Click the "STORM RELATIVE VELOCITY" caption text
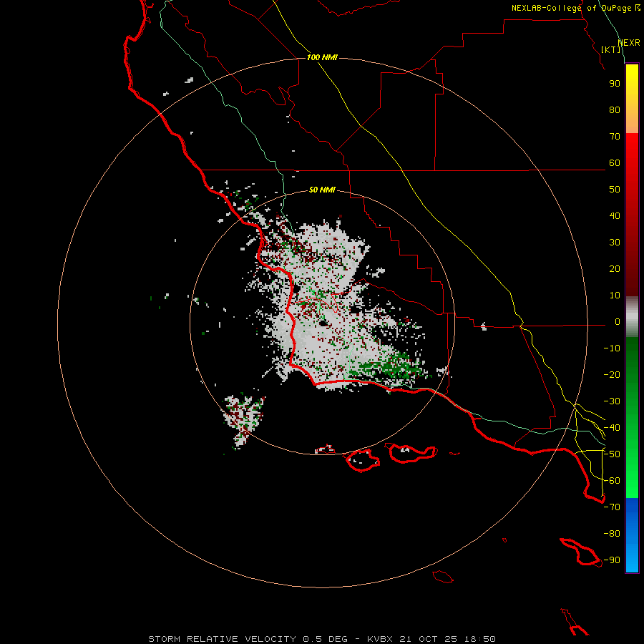 tap(222, 639)
